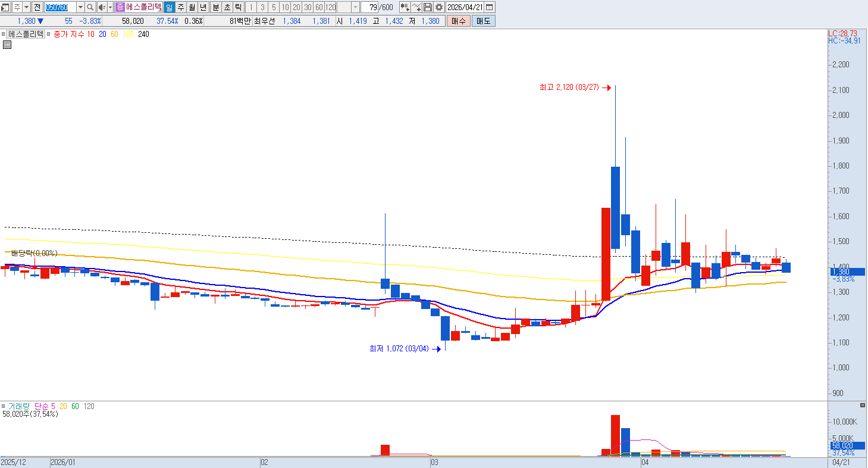Click the data grid icon under the legend

[x=7, y=45]
